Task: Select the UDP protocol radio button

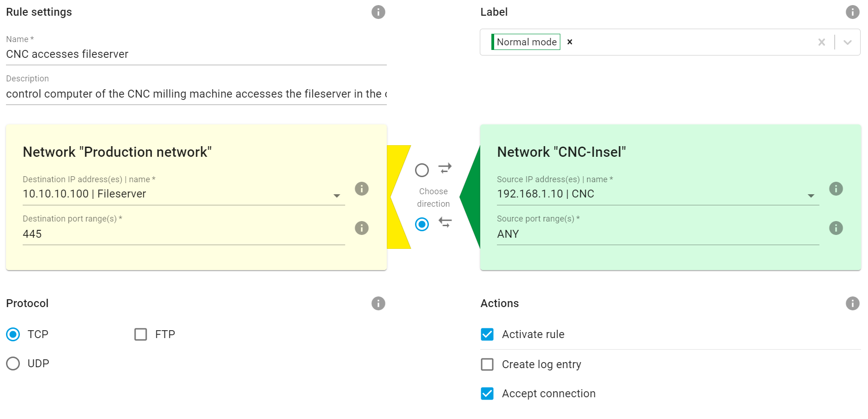Action: point(13,364)
